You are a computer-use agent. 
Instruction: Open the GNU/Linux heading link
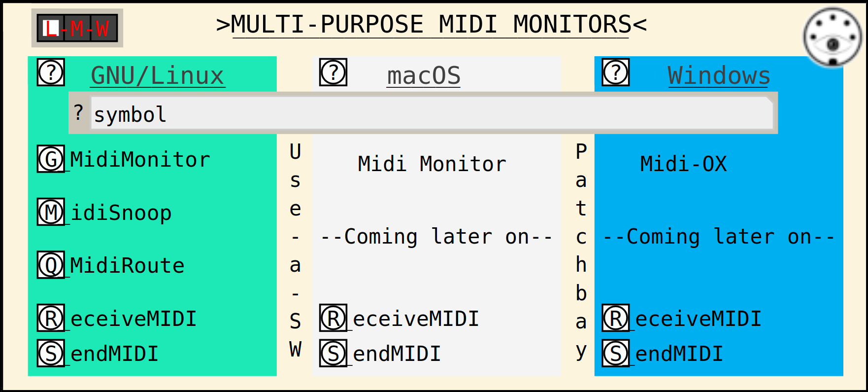158,76
